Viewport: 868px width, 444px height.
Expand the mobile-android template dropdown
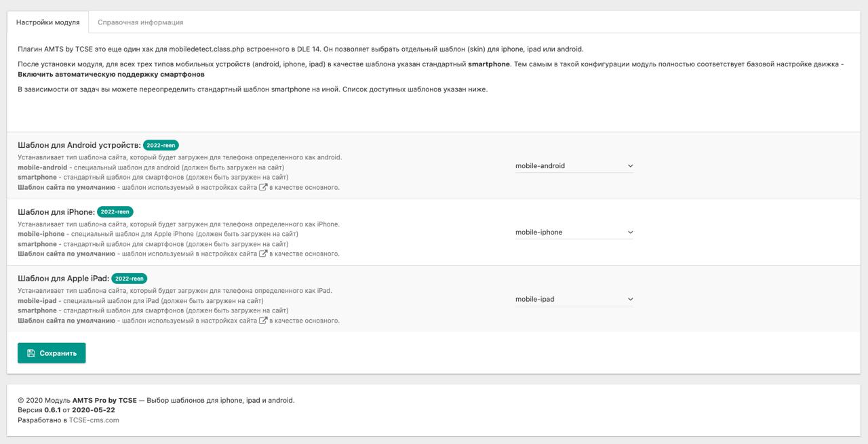pos(574,165)
